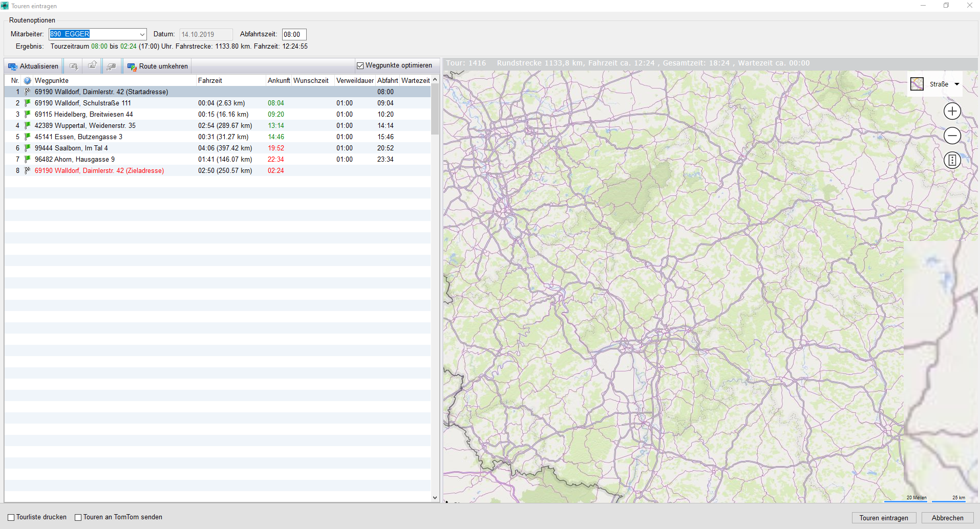Zoom in on the map with plus button
This screenshot has height=529, width=980.
click(x=952, y=111)
